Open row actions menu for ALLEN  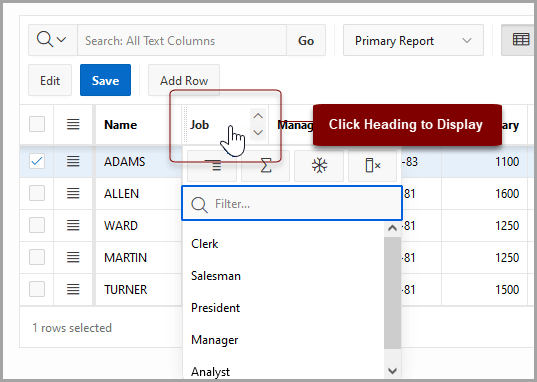point(73,193)
